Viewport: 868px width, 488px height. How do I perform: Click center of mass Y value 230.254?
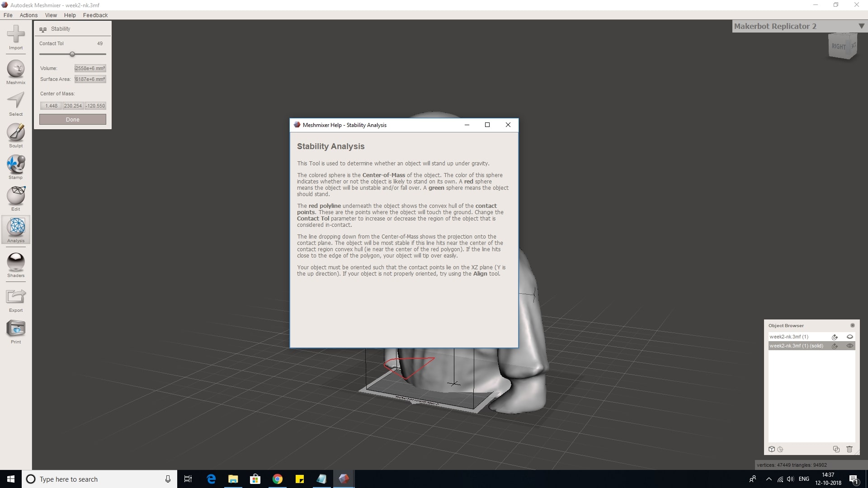73,106
